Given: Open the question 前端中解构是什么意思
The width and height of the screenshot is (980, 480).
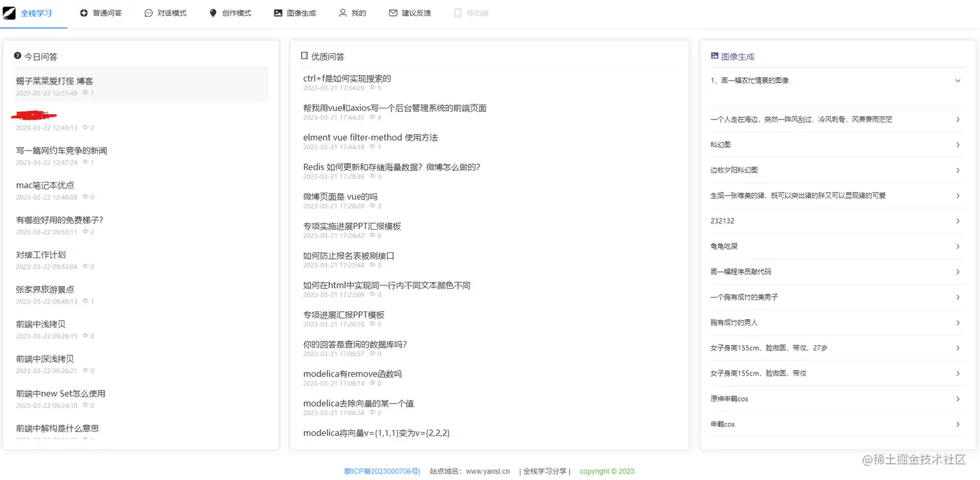Looking at the screenshot, I should (x=58, y=428).
